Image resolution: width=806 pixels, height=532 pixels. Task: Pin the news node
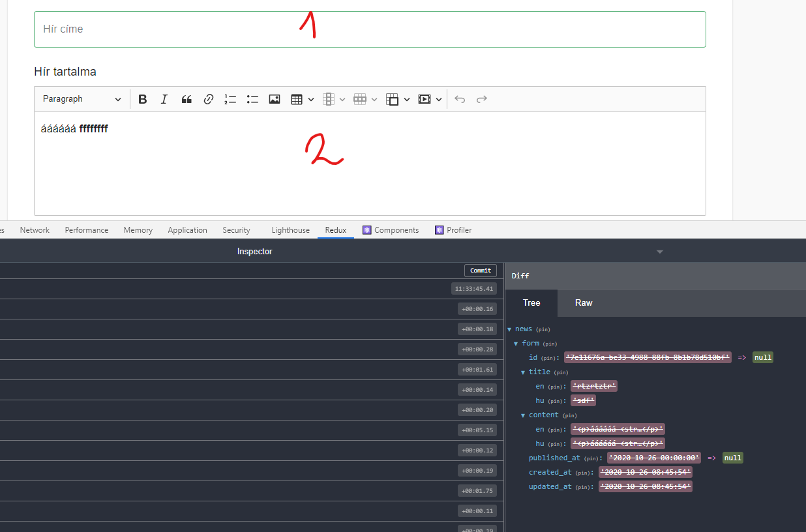(x=544, y=330)
